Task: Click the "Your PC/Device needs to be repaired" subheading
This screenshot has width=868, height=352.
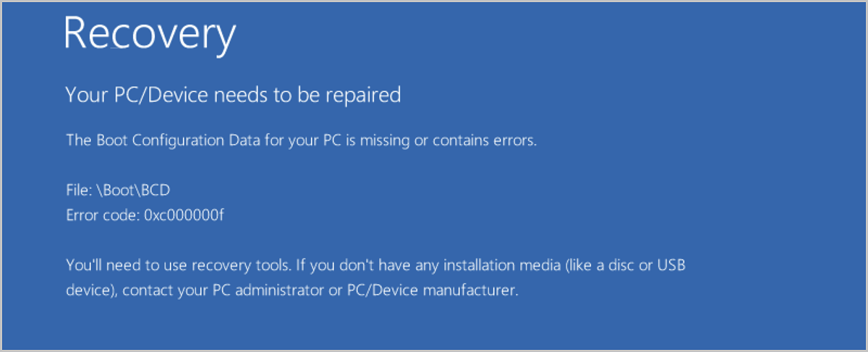Action: [233, 94]
